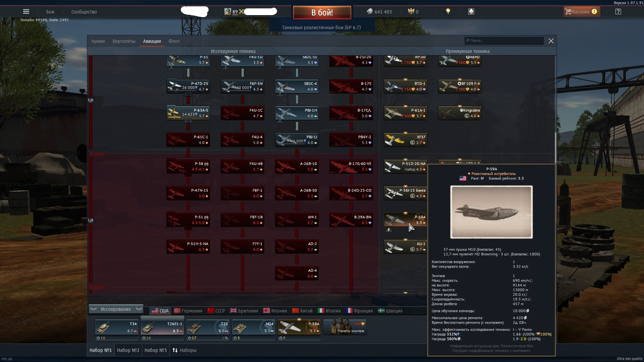644x362 pixels.
Task: Switch to the Вертолёты tab
Action: click(x=124, y=41)
